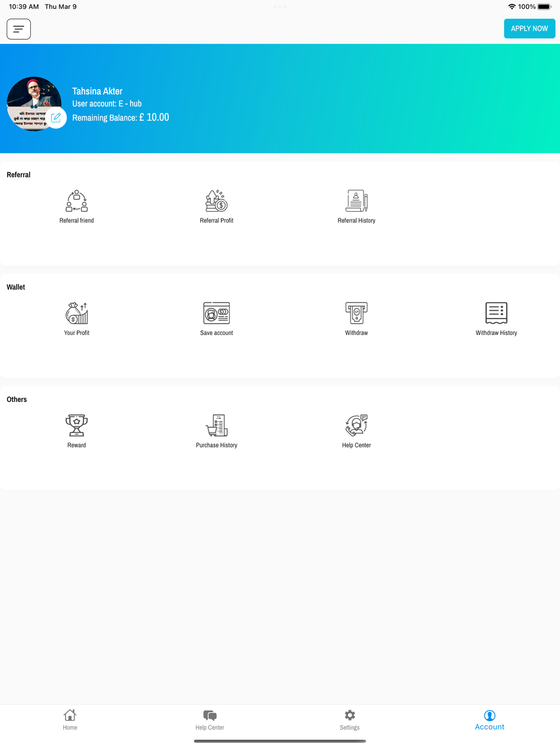Open Help Center headset icon in Others
560x747 pixels.
(357, 426)
